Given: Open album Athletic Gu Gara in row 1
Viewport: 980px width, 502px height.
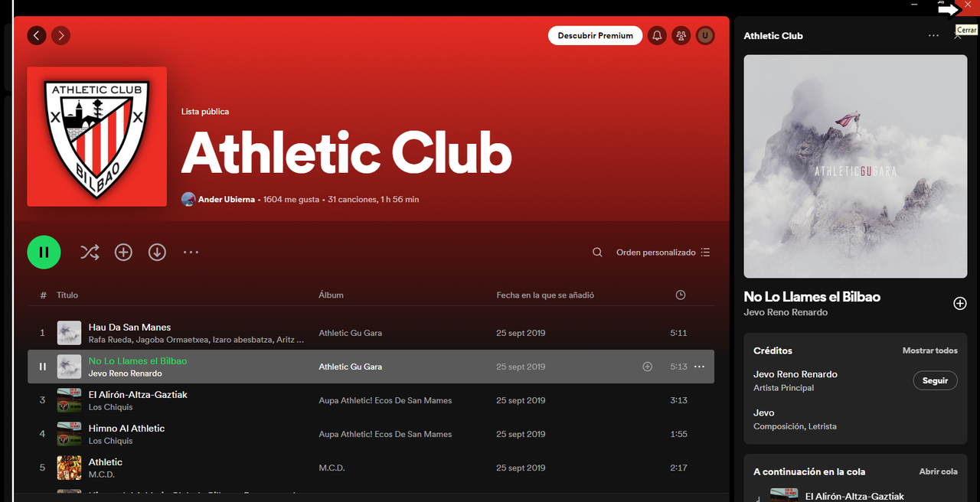Looking at the screenshot, I should coord(350,333).
